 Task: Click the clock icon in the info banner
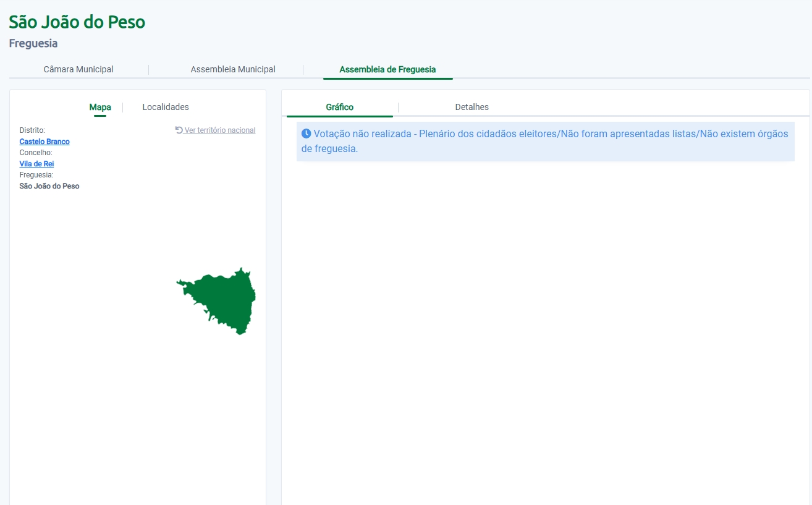306,134
